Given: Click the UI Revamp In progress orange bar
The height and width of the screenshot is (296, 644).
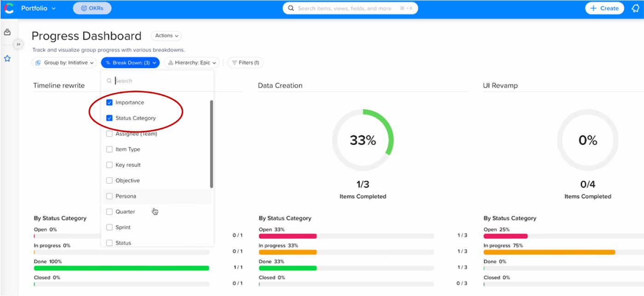Looking at the screenshot, I should (x=549, y=252).
